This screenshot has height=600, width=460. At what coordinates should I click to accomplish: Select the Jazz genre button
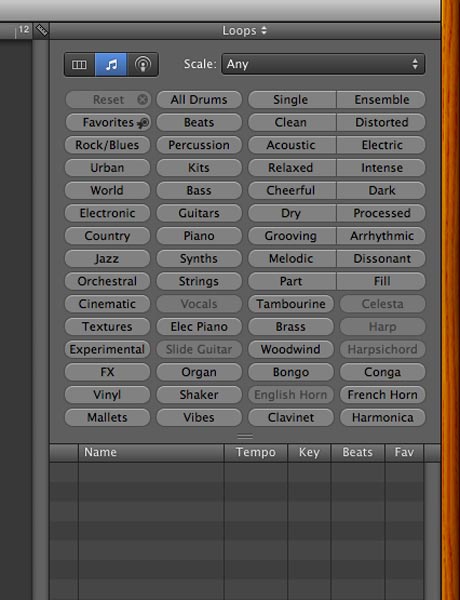(x=107, y=259)
